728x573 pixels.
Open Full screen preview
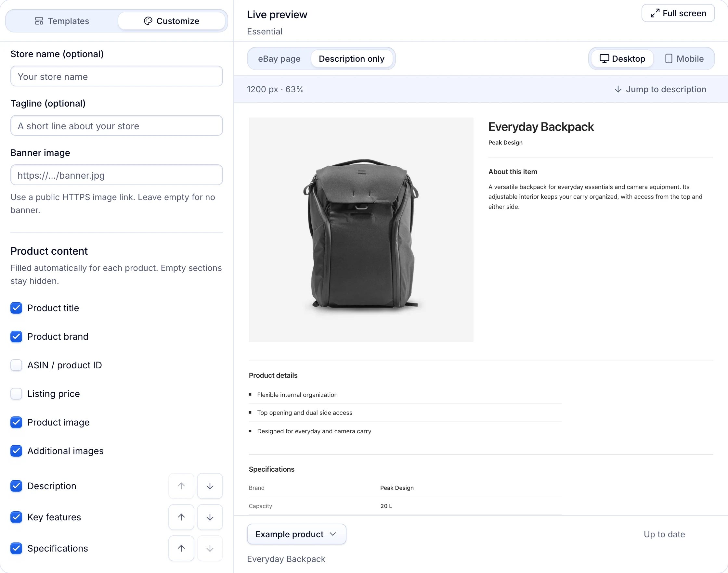point(678,13)
